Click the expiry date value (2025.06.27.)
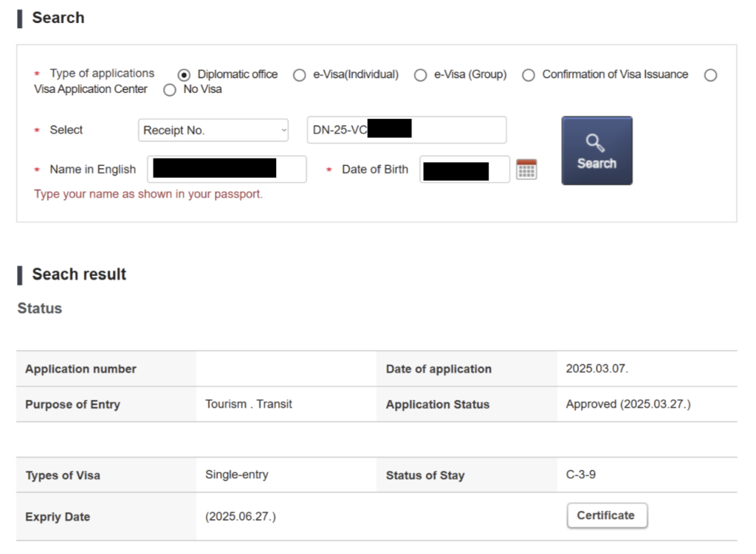 (241, 516)
